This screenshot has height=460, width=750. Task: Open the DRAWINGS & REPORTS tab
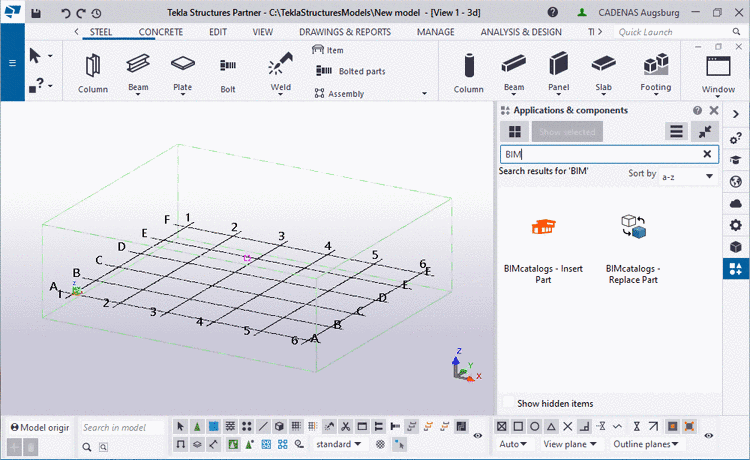point(344,32)
